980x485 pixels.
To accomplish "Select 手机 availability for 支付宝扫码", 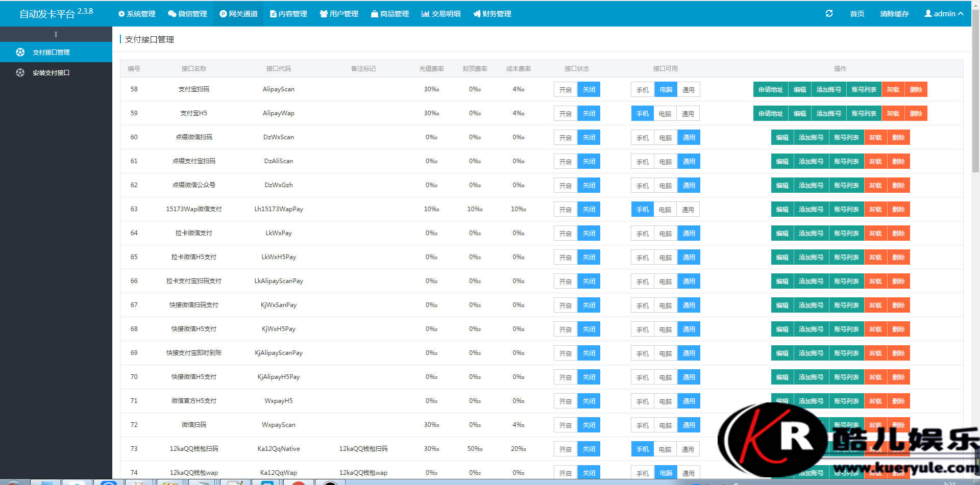I will [x=643, y=89].
